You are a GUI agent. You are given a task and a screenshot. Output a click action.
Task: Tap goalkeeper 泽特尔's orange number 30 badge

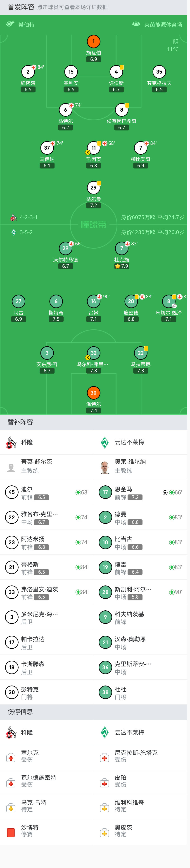94,393
